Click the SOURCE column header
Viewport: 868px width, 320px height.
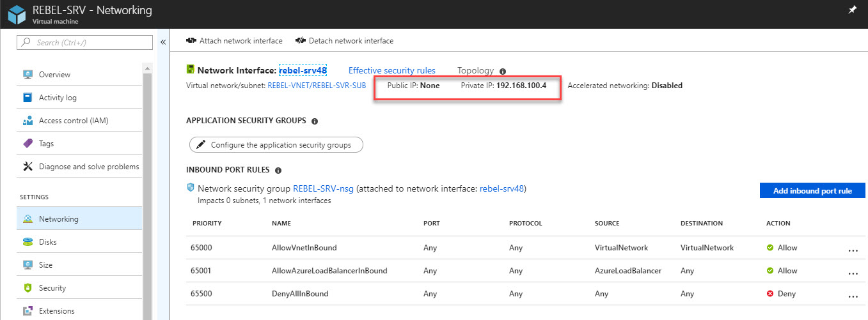point(608,224)
